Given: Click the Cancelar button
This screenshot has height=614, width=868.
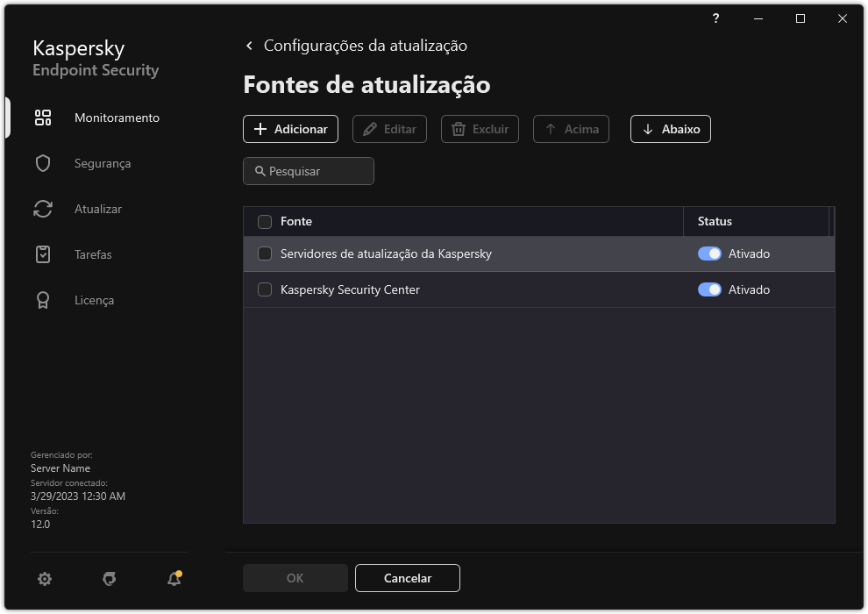Looking at the screenshot, I should (x=407, y=578).
